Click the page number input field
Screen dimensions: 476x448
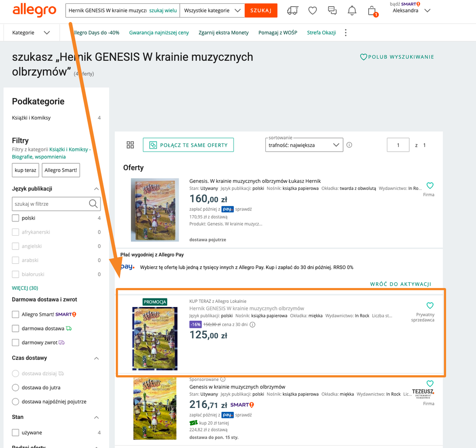point(398,145)
